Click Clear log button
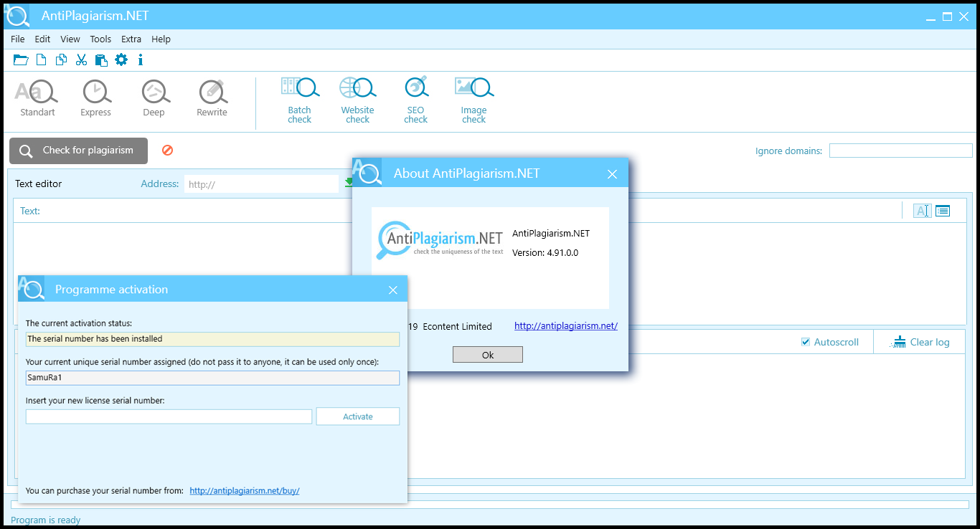980x529 pixels. (920, 342)
